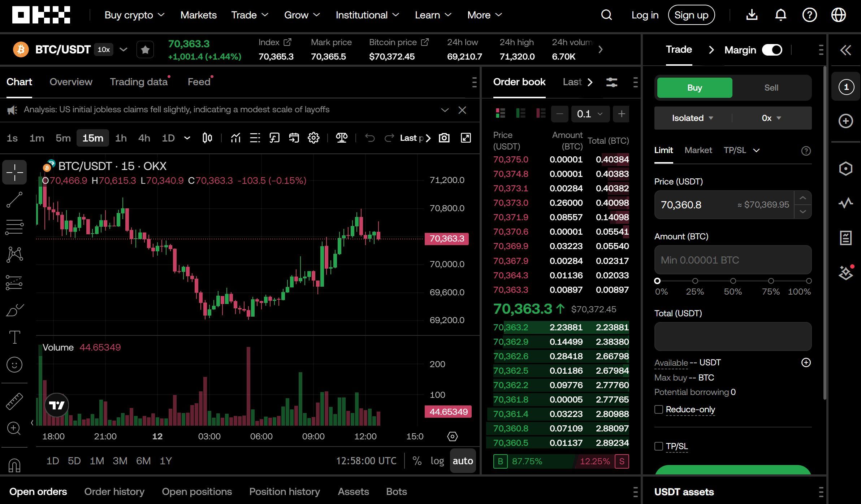861x504 pixels.
Task: Enable the TP/SL checkbox
Action: point(659,446)
